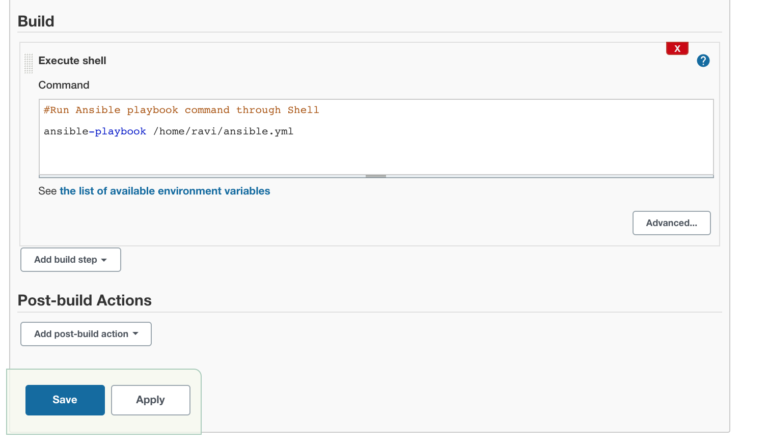Click the /home/ravi/ansible.yml path text
The height and width of the screenshot is (446, 768).
tap(223, 131)
